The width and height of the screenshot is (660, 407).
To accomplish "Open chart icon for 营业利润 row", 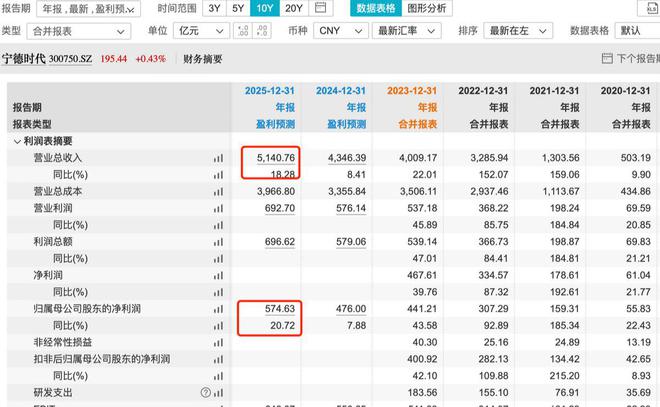I will point(218,209).
